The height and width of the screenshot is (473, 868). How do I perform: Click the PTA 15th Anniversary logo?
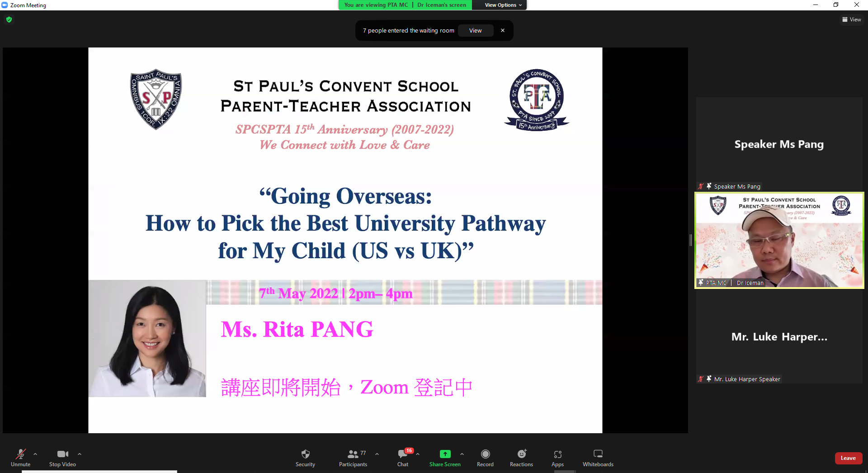(537, 100)
